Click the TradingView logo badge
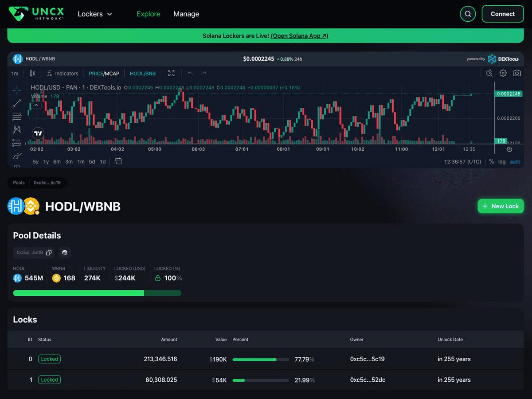The width and height of the screenshot is (532, 399). (38, 133)
